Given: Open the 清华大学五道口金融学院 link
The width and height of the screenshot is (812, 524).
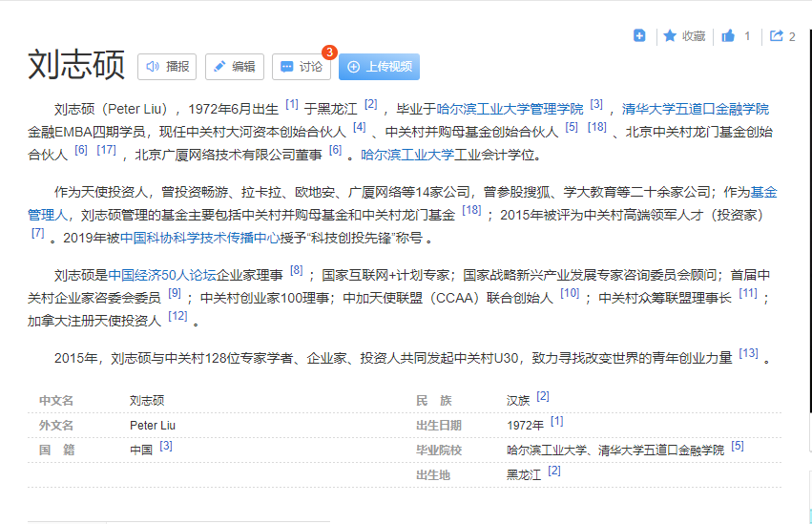Looking at the screenshot, I should point(696,109).
